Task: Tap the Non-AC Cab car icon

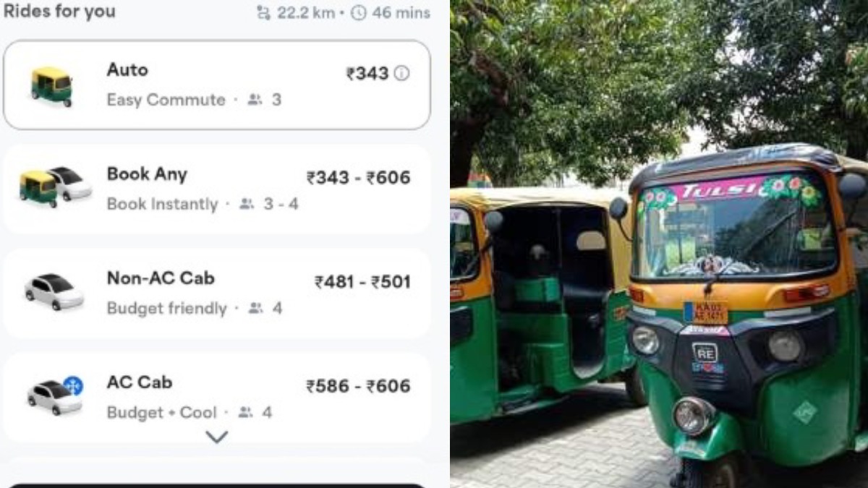Action: tap(54, 291)
